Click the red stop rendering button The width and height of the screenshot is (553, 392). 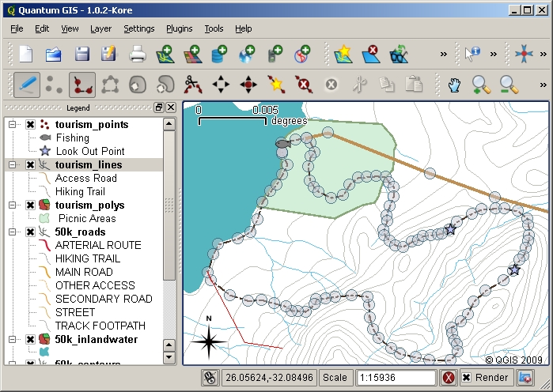tap(449, 378)
